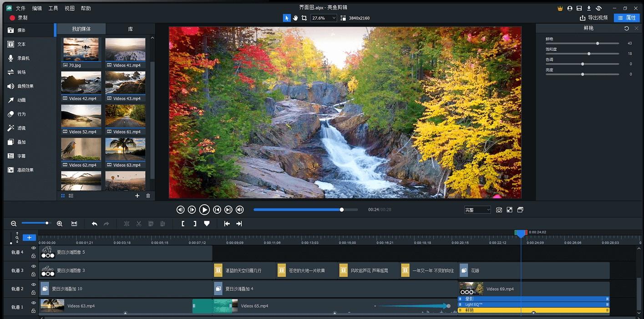Open the 27.6% zoom level dropdown
Screen dimensions: 644x319
point(324,18)
